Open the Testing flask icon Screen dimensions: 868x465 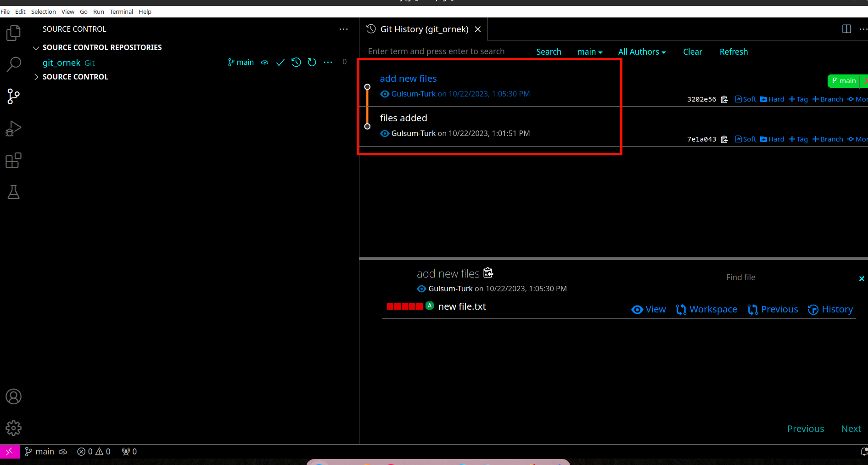tap(13, 192)
